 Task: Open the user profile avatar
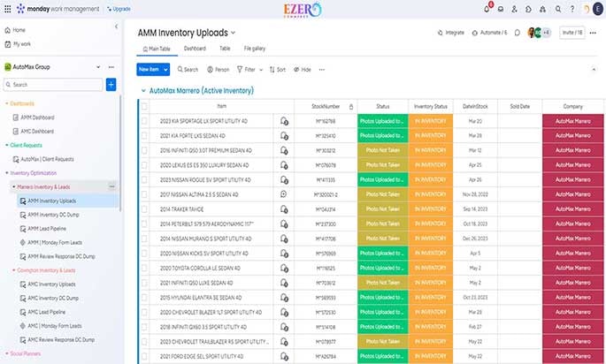599,9
